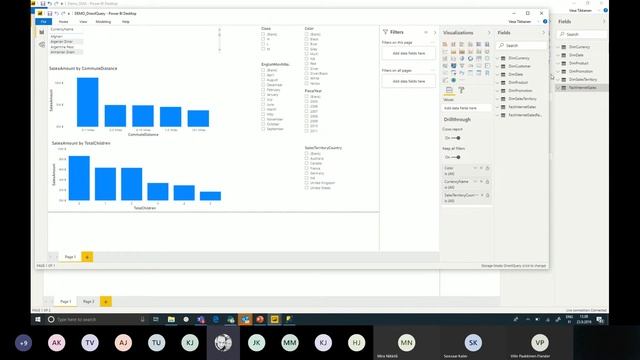Image resolution: width=640 pixels, height=360 pixels.
Task: Remove the SalesTerritoryCountry drillthrough filter
Action: [x=482, y=195]
